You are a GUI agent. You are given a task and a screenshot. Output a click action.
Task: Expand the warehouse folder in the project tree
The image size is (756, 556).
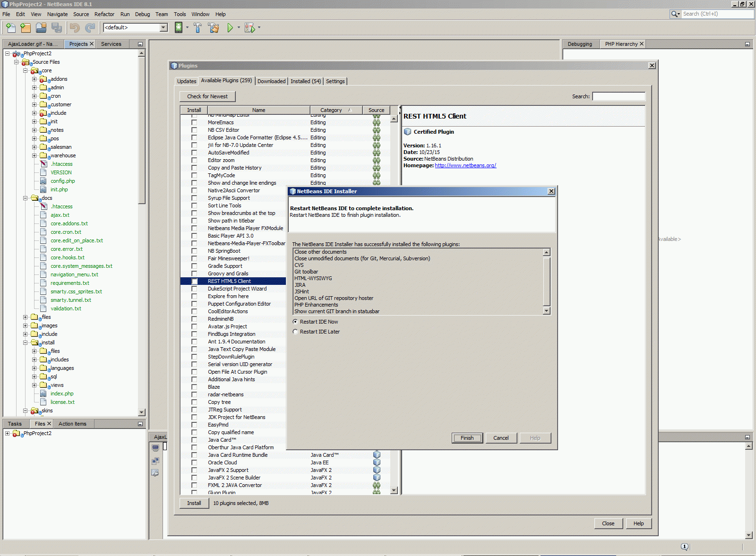[34, 156]
